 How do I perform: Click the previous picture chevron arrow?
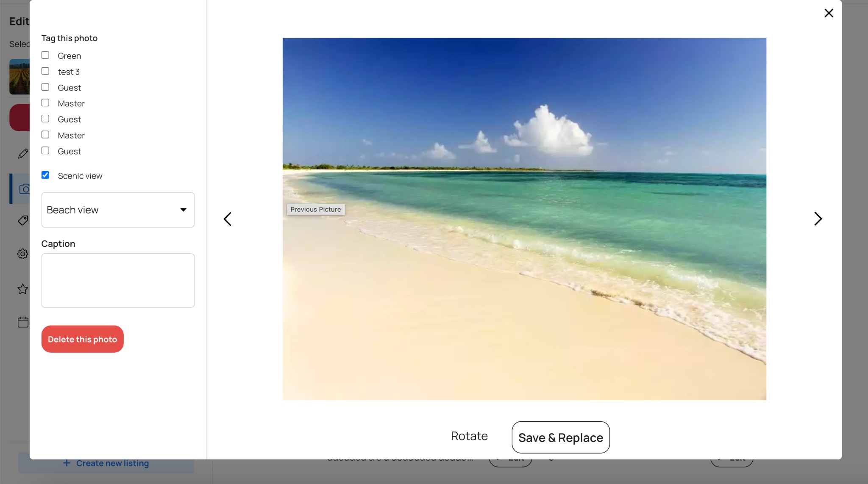tap(228, 218)
